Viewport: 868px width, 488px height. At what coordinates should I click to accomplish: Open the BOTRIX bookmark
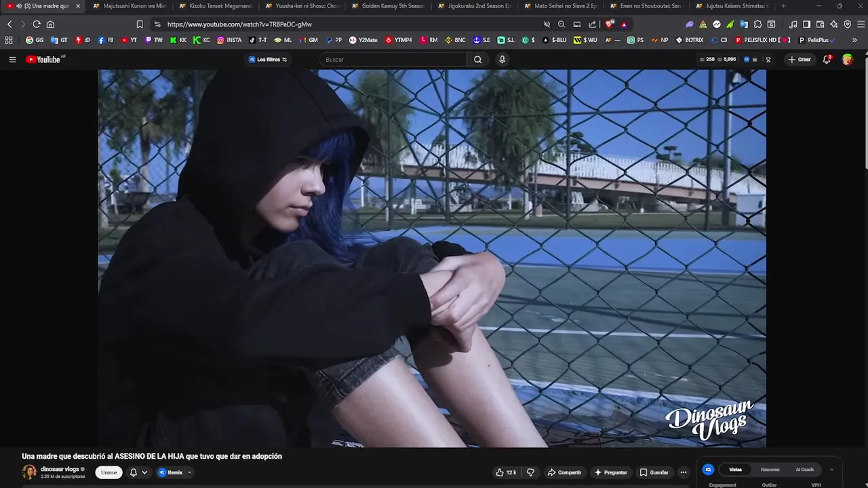[x=690, y=40]
